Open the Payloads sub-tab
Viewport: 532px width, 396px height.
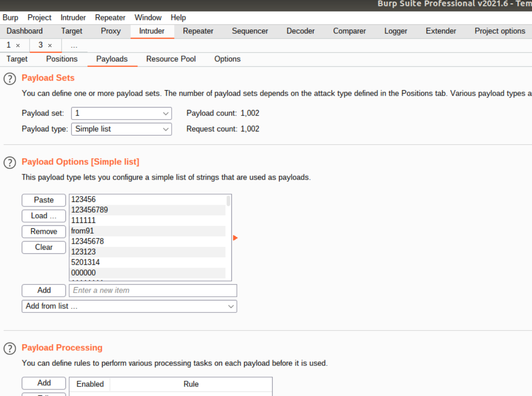[112, 59]
